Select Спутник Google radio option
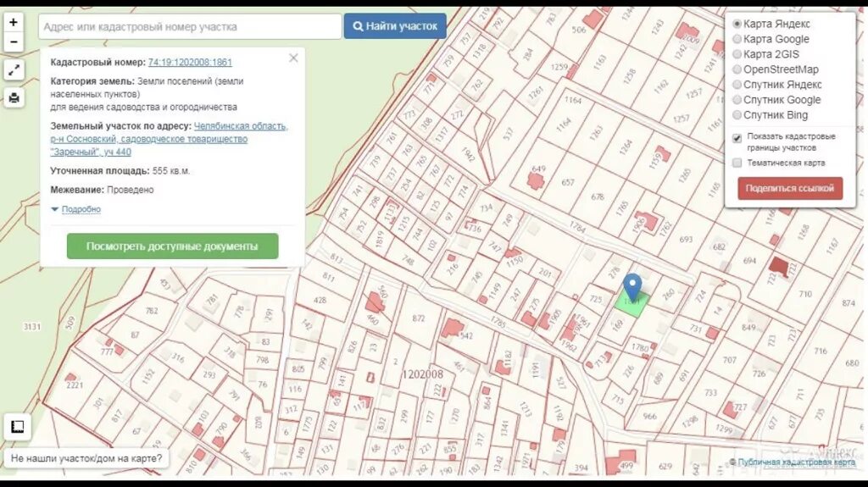This screenshot has height=487, width=868. click(737, 100)
